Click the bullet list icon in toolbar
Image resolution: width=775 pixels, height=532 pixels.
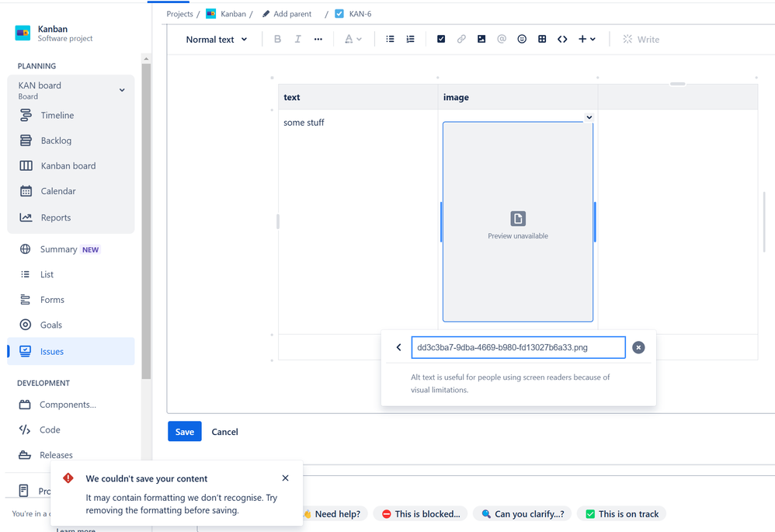point(390,40)
